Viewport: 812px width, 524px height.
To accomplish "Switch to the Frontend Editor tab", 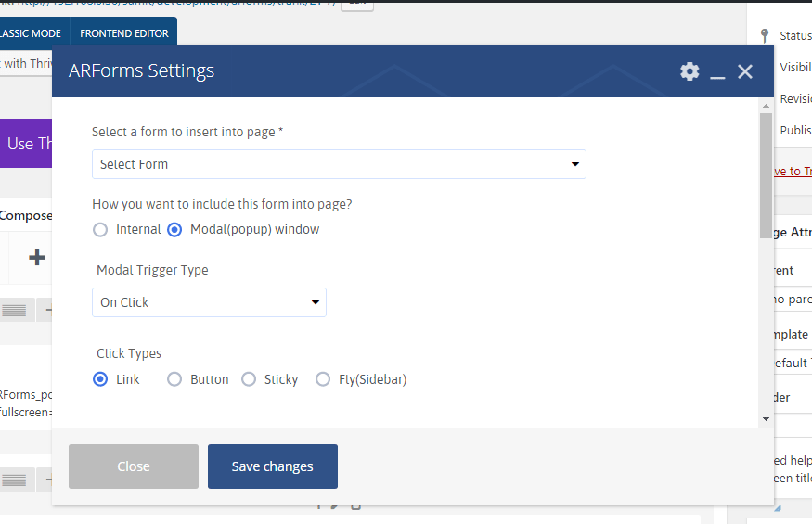I will (124, 33).
